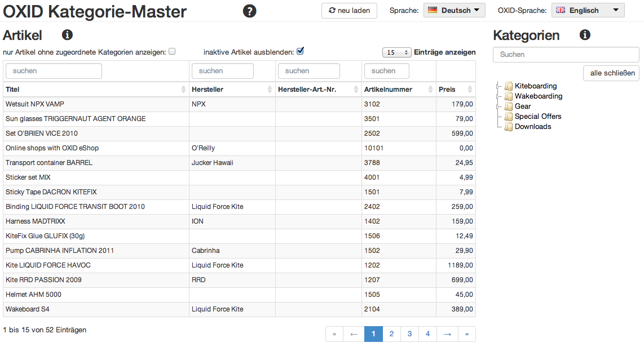The width and height of the screenshot is (644, 356).
Task: Open the Deutsch language dropdown
Action: [454, 10]
